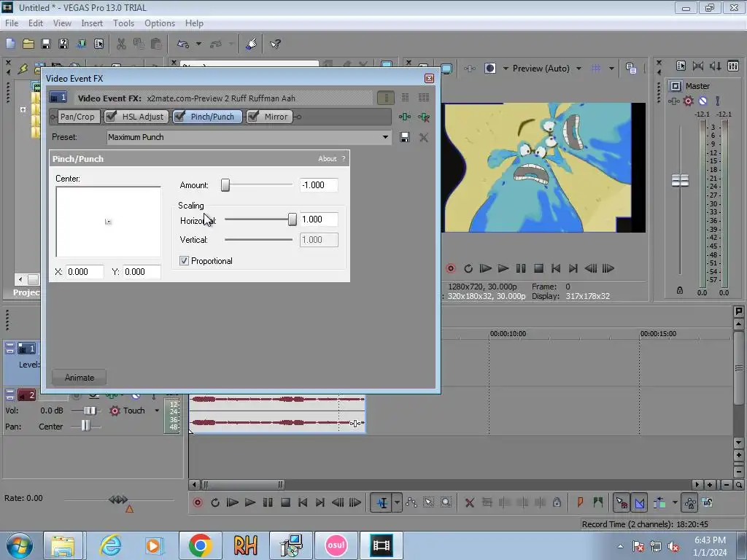Image resolution: width=747 pixels, height=560 pixels.
Task: Click the Animate button
Action: click(x=79, y=378)
